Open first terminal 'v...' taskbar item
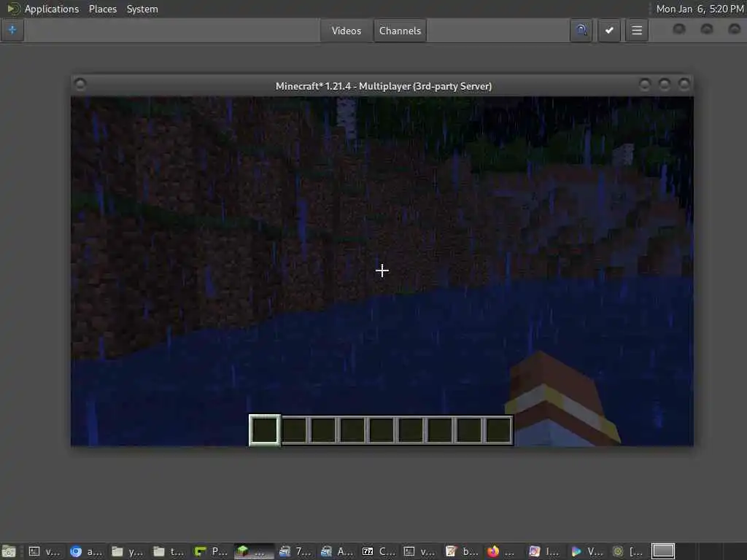 pyautogui.click(x=44, y=551)
